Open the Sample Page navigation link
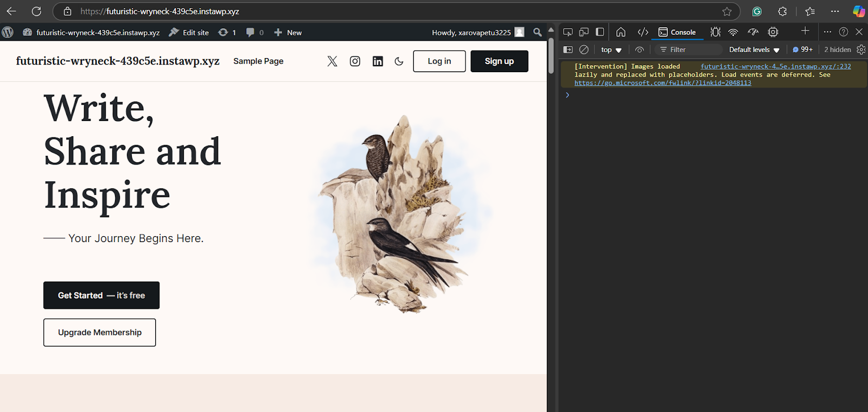This screenshot has width=868, height=412. pyautogui.click(x=258, y=61)
